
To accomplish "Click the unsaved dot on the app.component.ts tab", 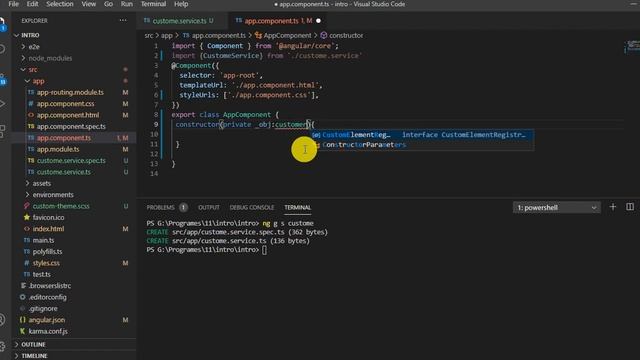I will [x=318, y=21].
